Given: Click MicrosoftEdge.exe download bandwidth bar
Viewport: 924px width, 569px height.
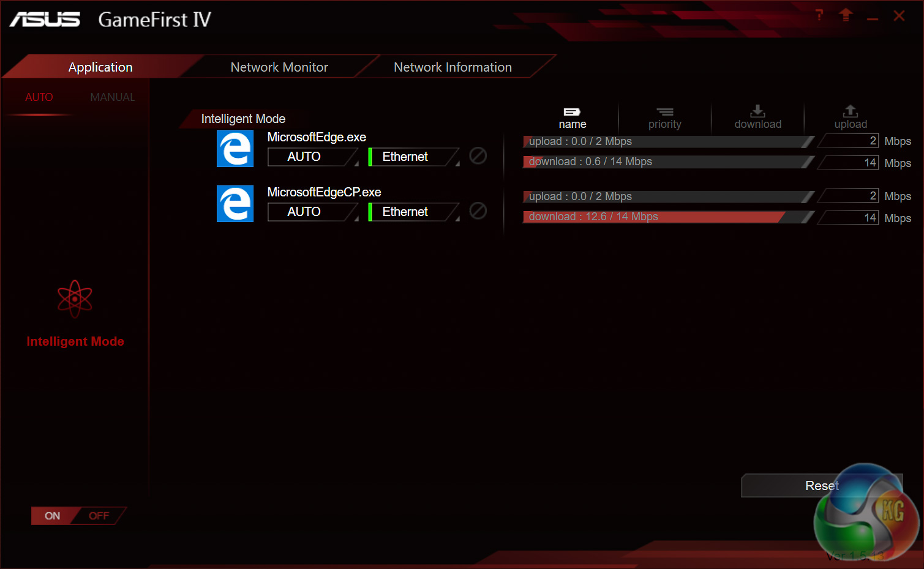Looking at the screenshot, I should (669, 162).
